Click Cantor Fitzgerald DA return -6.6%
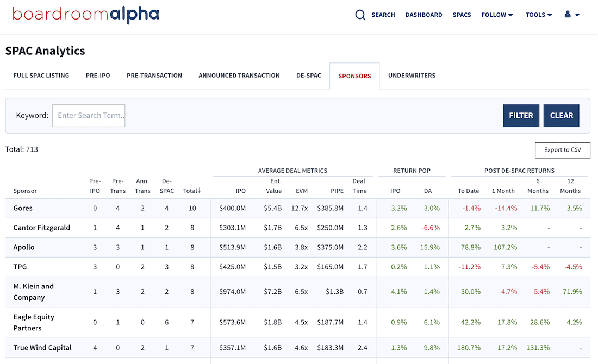Viewport: 598px width, 364px height. click(431, 228)
